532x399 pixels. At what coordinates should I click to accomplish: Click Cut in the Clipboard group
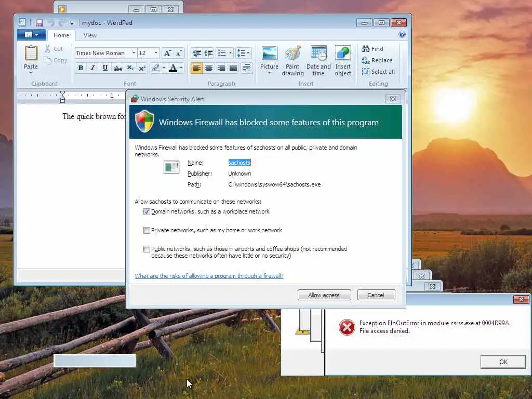pos(54,49)
